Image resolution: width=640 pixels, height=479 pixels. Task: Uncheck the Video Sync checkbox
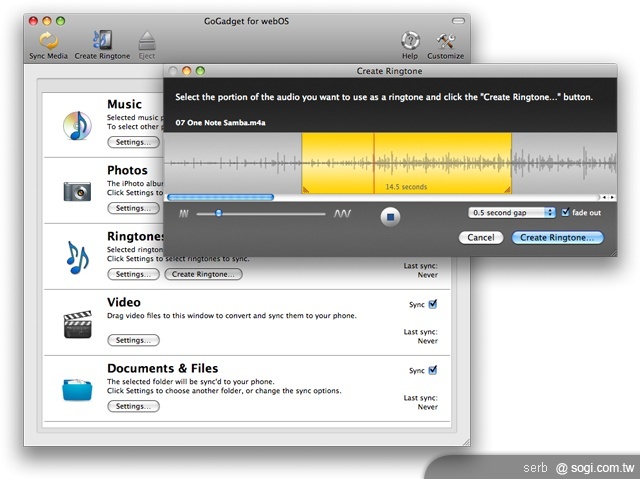tap(432, 304)
